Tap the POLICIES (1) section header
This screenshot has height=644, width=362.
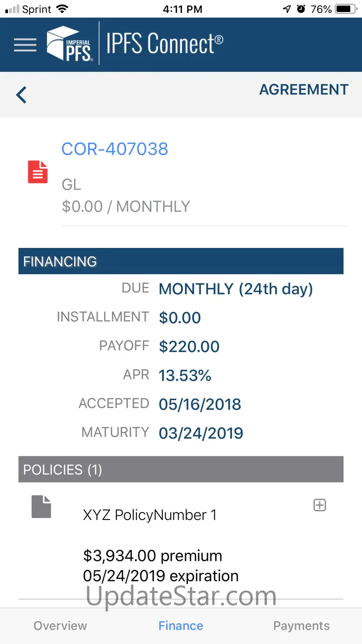click(181, 469)
